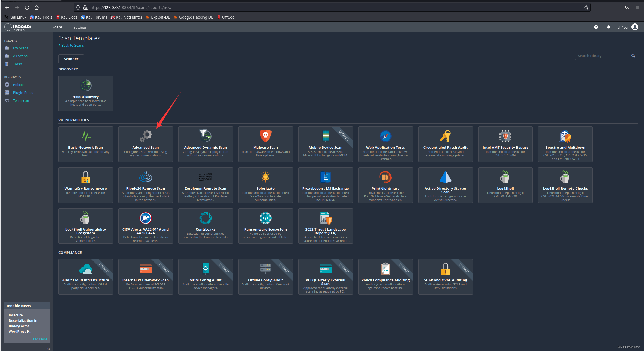Open Plugin Rules from the sidebar
Image resolution: width=644 pixels, height=351 pixels.
23,93
